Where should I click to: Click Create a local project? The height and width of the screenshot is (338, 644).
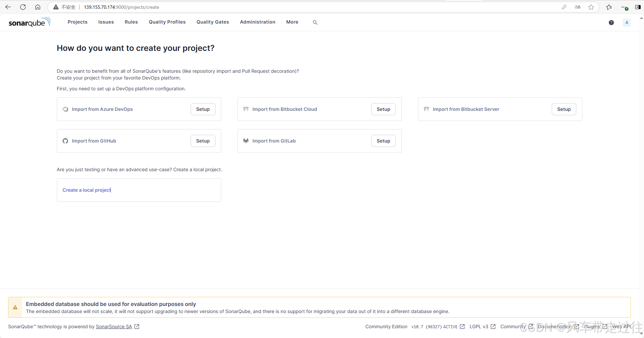tap(87, 190)
